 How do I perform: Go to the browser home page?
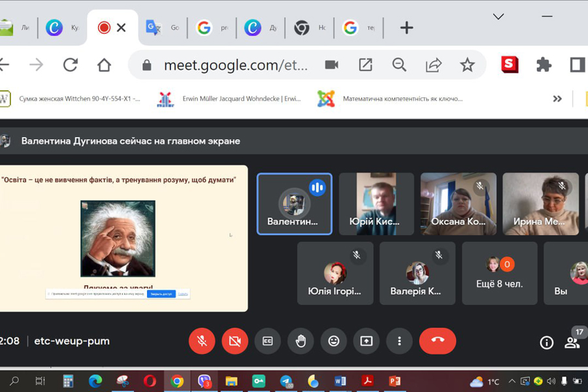pyautogui.click(x=104, y=65)
